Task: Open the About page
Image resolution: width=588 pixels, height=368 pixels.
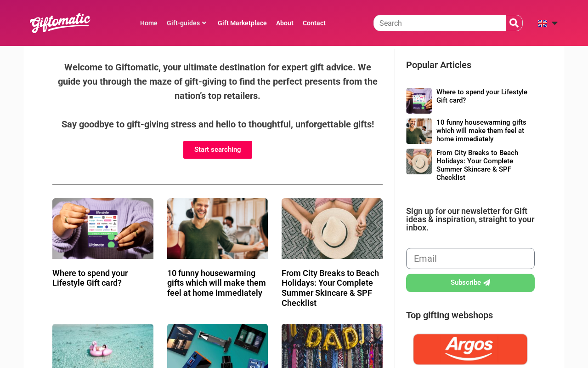Action: tap(285, 23)
